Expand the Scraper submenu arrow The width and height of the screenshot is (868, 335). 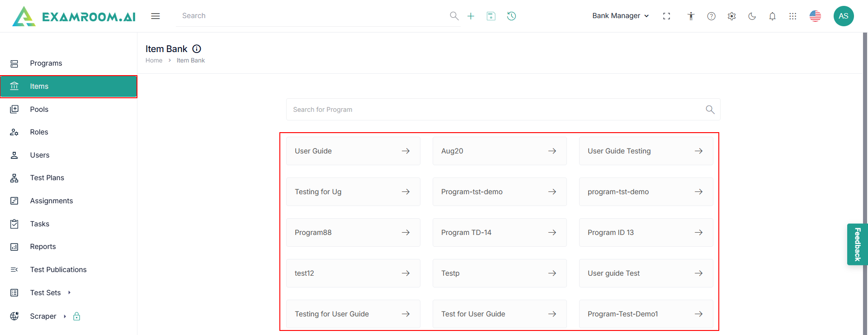pyautogui.click(x=65, y=316)
